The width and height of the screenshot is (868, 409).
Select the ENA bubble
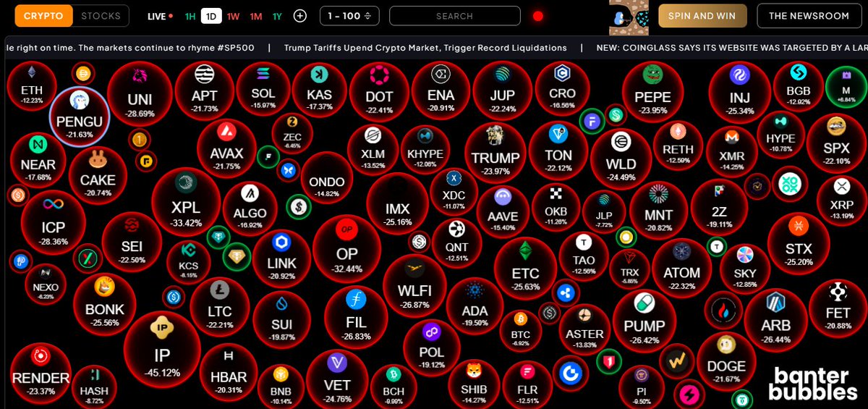[441, 90]
